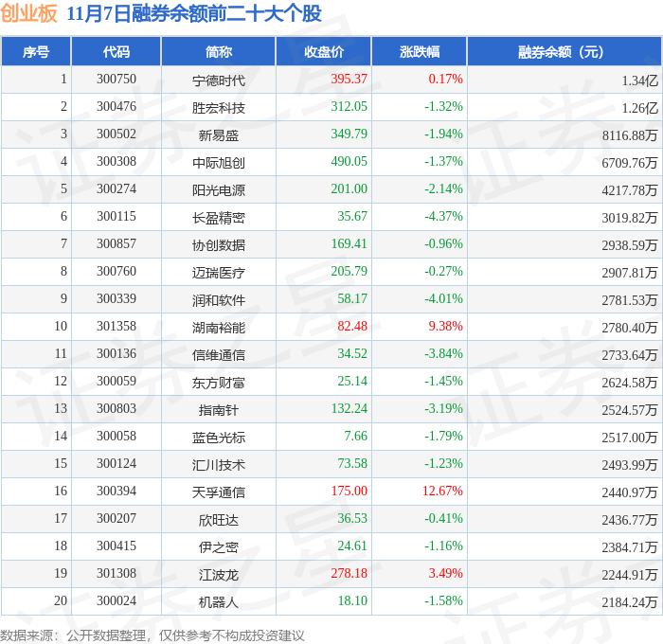Select balance 2184.24万 for 机器人

tap(630, 601)
